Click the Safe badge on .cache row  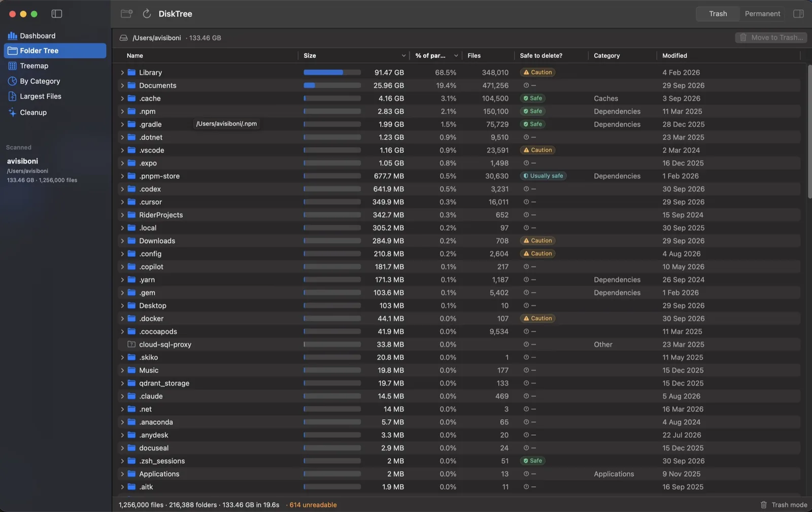coord(533,98)
